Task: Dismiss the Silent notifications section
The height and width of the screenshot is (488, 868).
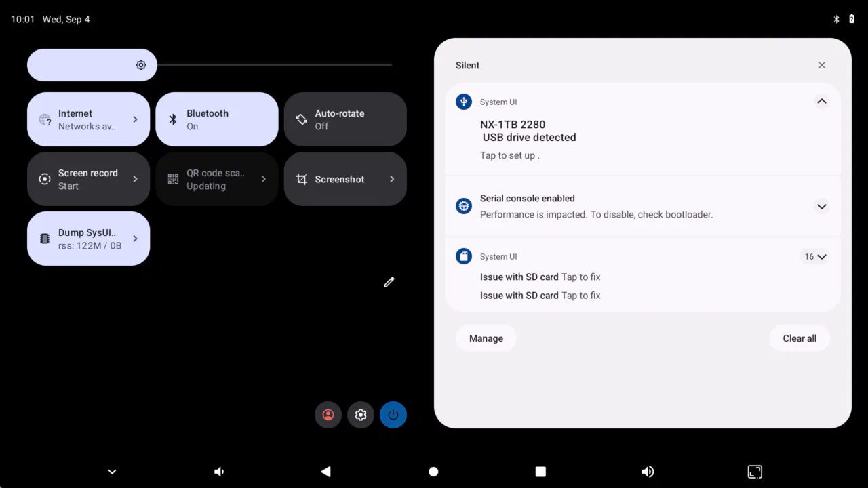Action: (x=821, y=65)
